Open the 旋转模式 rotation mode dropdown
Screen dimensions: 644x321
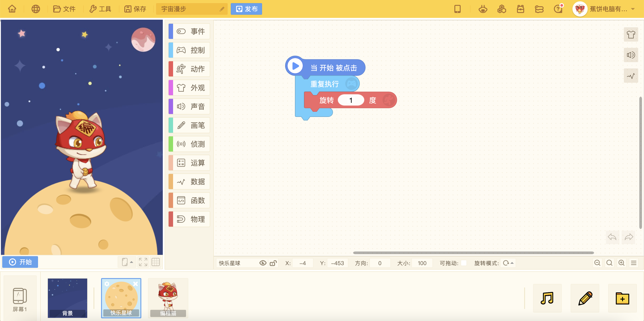508,263
